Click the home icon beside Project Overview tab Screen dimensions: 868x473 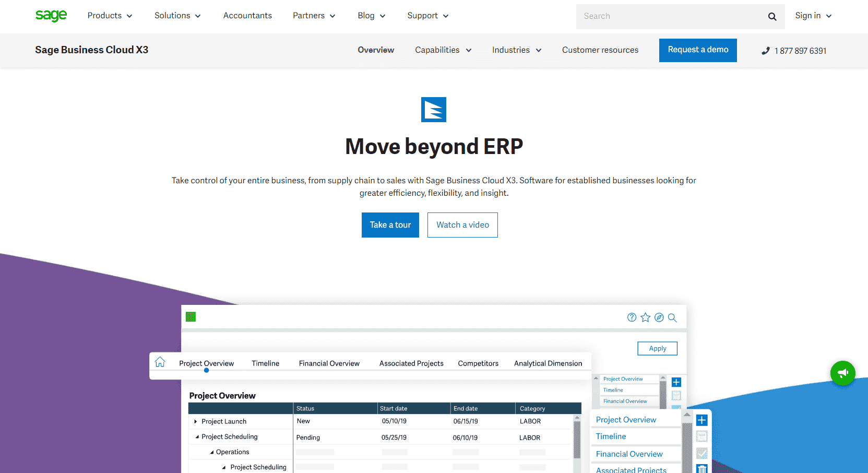click(160, 362)
